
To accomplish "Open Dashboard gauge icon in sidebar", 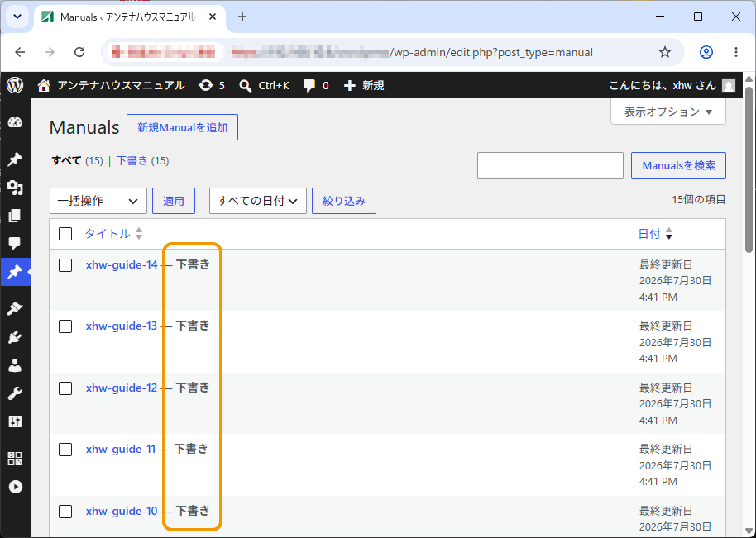I will click(15, 122).
